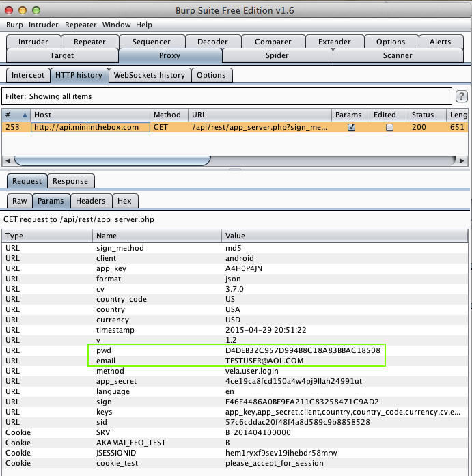The width and height of the screenshot is (472, 476).
Task: Switch to the Hex view tab
Action: (124, 201)
